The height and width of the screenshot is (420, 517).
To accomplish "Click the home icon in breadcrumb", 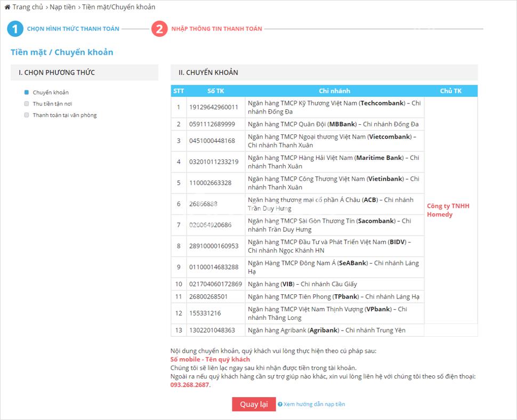I will coord(7,7).
